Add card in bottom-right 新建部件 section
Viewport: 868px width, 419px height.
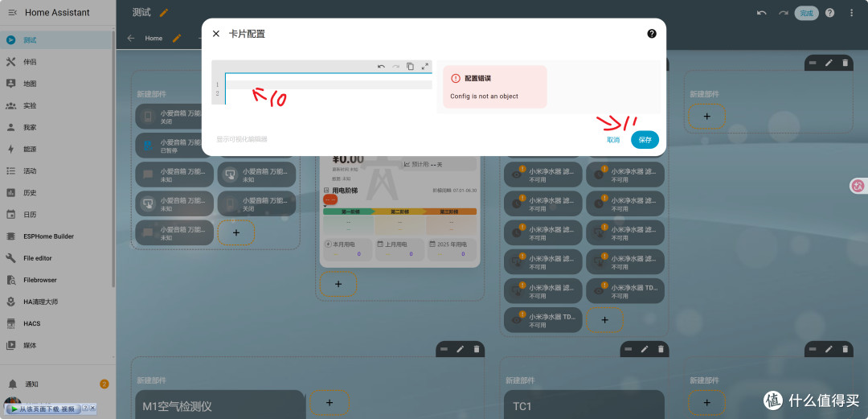pos(707,403)
